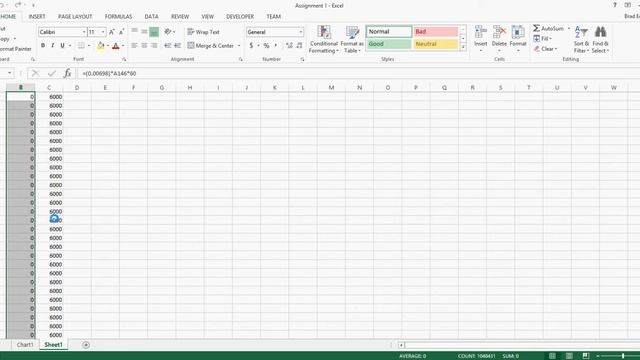Toggle Wrap Text
Viewport: 640px width, 360px height.
pos(203,32)
